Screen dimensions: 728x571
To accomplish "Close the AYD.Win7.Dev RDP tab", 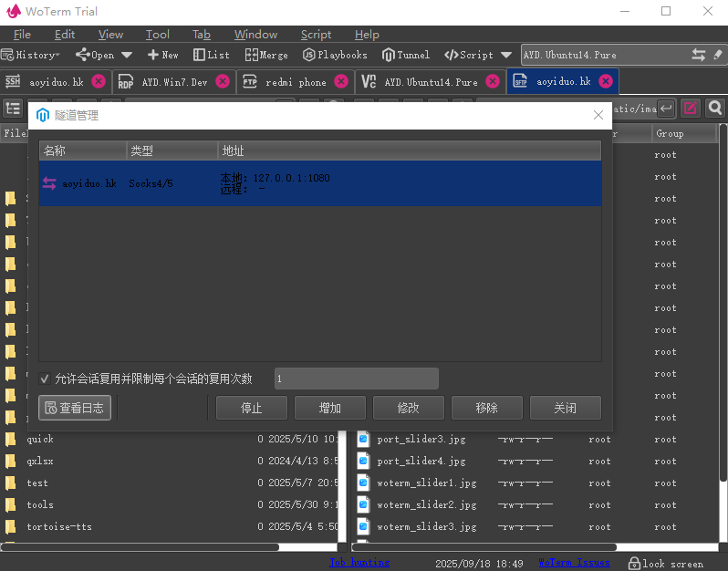I will [223, 81].
